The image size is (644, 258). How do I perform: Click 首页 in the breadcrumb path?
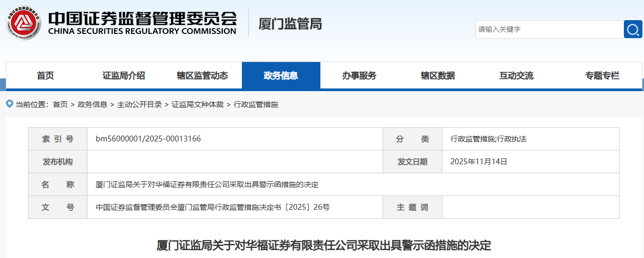pos(60,104)
